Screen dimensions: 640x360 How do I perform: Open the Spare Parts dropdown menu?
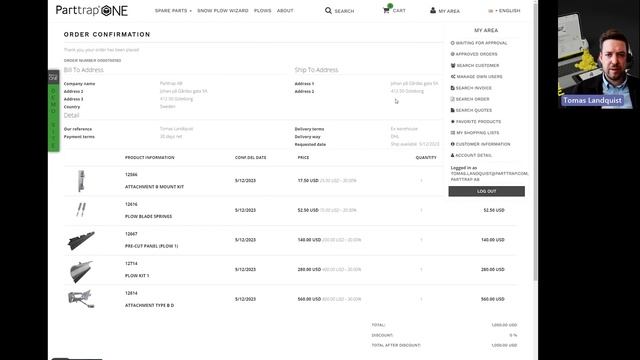(x=173, y=11)
